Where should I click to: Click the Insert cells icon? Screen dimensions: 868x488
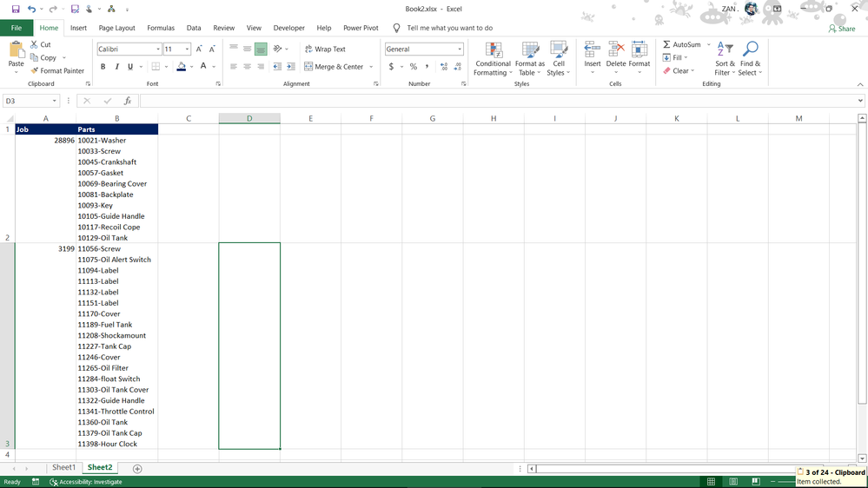coord(593,49)
